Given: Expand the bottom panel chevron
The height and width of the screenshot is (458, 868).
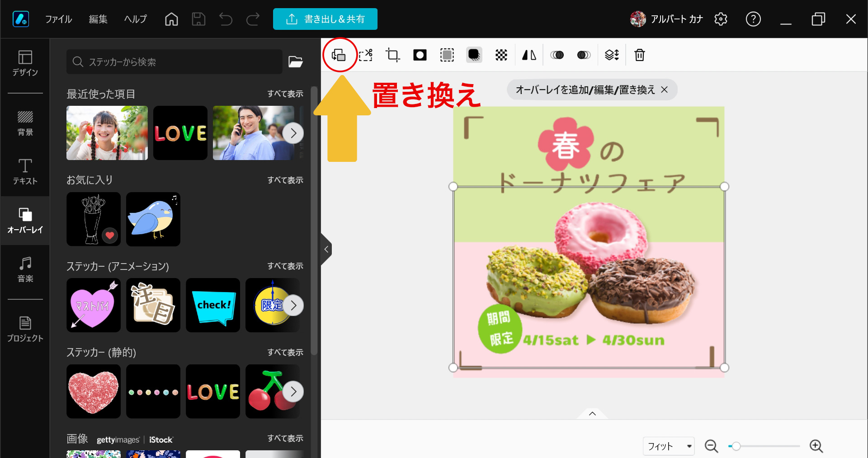Looking at the screenshot, I should [592, 413].
